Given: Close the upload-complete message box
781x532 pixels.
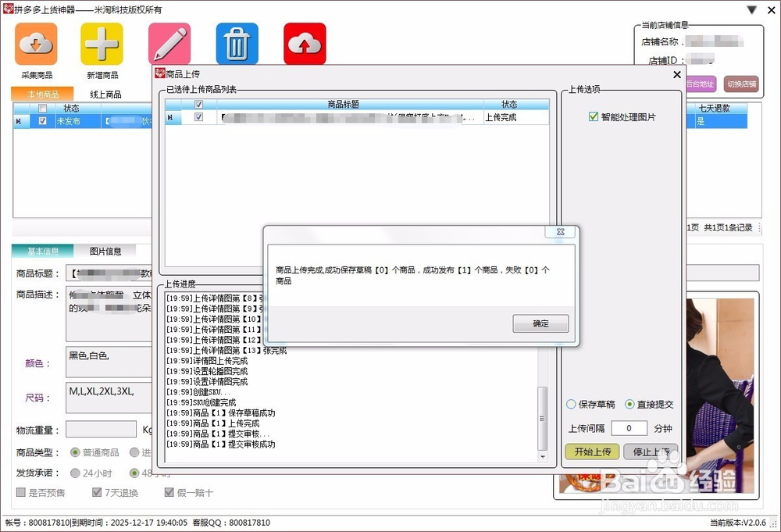Looking at the screenshot, I should [560, 232].
